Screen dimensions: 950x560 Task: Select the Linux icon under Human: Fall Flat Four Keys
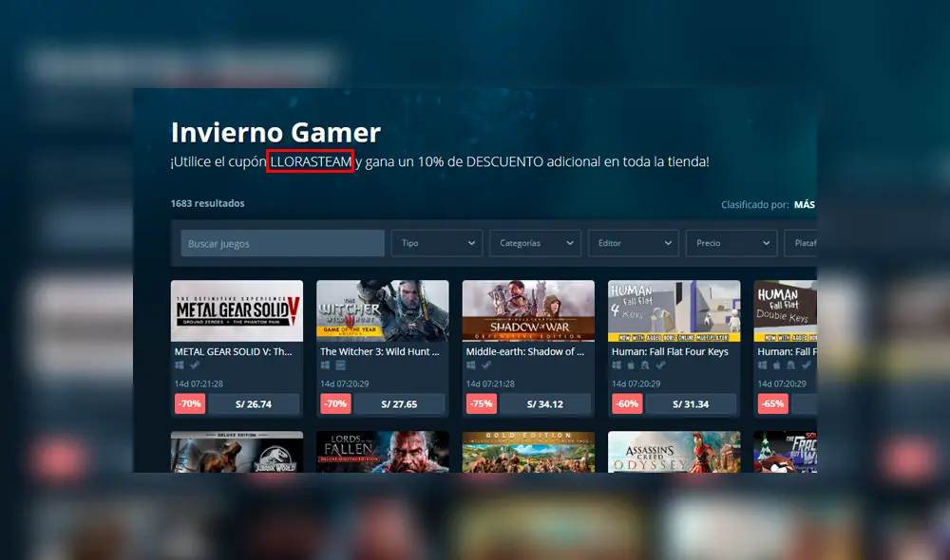click(x=646, y=367)
